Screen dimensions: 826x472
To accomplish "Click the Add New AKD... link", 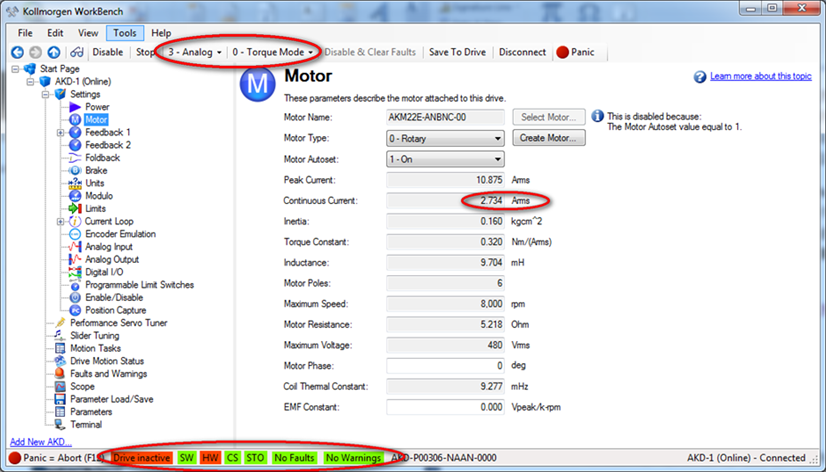I will (41, 442).
